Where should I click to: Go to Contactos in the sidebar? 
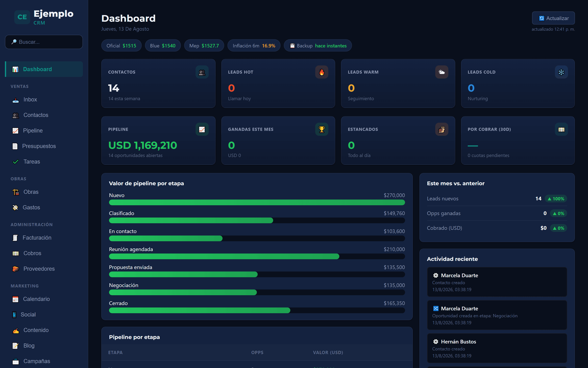pyautogui.click(x=44, y=115)
